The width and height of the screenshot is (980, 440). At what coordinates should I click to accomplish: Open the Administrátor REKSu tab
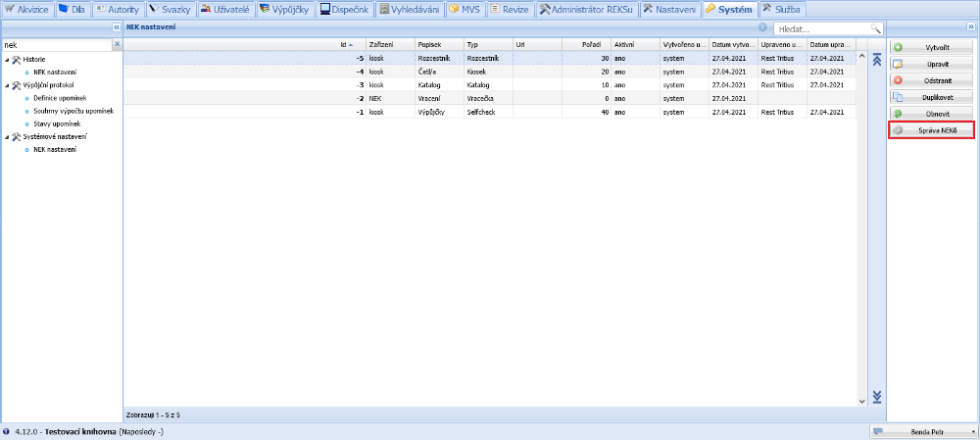click(587, 9)
